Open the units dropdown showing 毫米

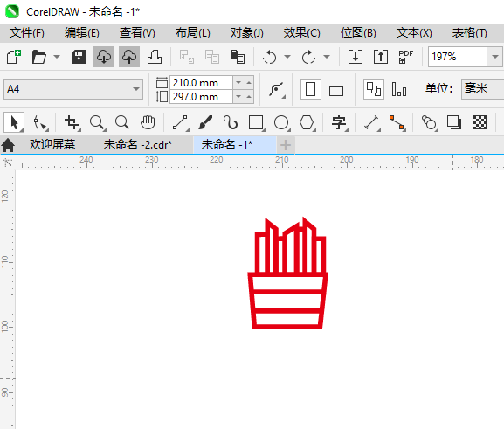pyautogui.click(x=483, y=89)
